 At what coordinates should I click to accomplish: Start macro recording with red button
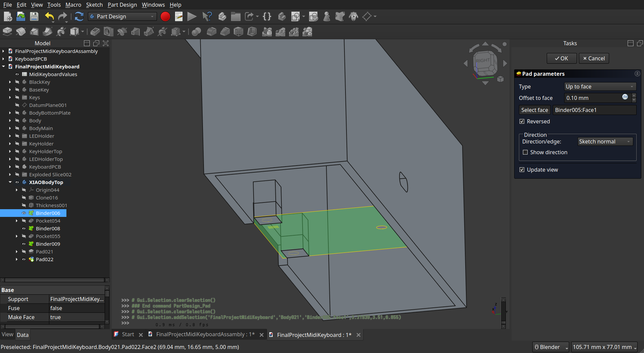165,16
